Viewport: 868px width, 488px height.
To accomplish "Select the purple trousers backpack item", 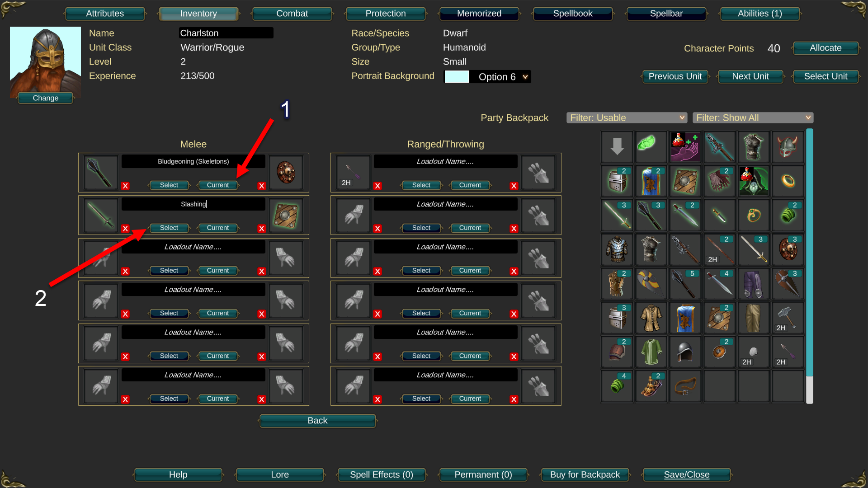I will coord(753,284).
